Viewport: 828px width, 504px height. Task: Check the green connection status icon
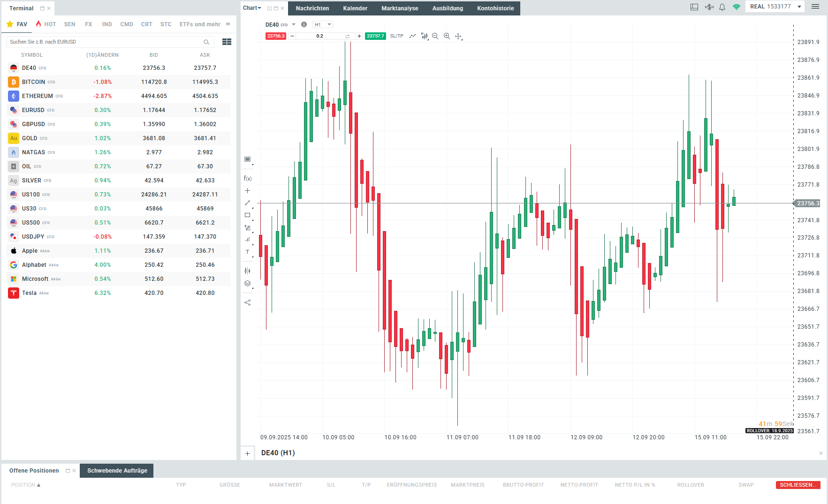(x=736, y=7)
